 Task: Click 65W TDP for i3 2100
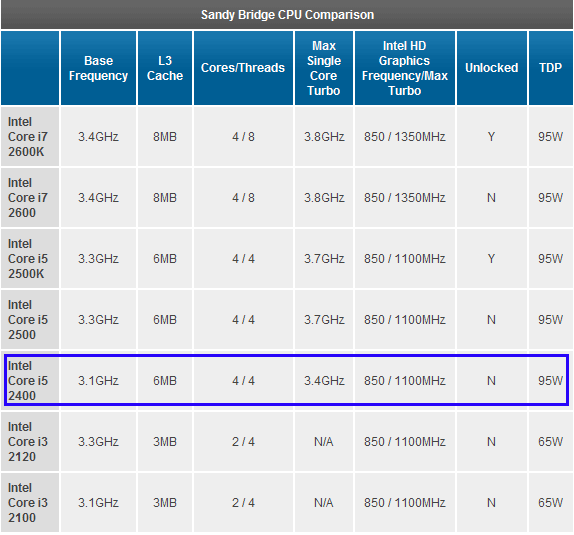[550, 503]
